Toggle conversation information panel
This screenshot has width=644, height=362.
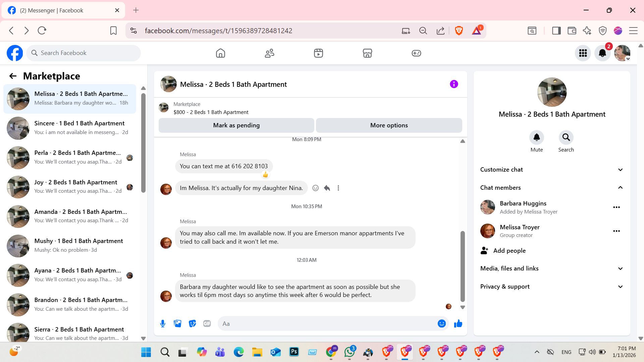(x=454, y=84)
